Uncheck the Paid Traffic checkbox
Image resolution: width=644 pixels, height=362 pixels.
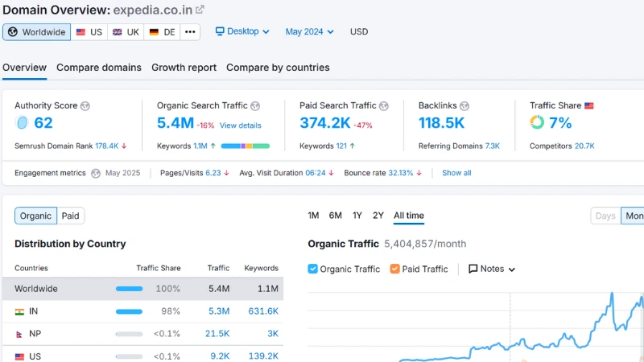[x=394, y=269]
